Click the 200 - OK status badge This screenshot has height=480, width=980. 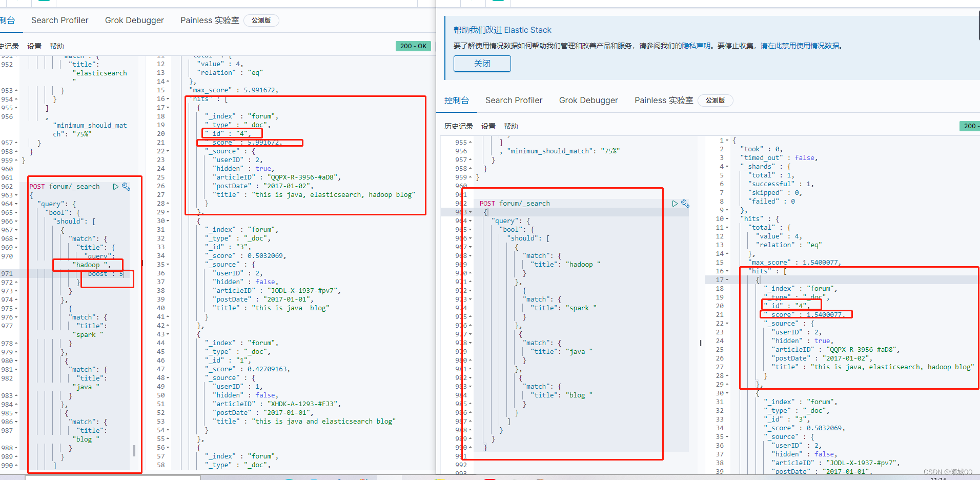point(413,46)
